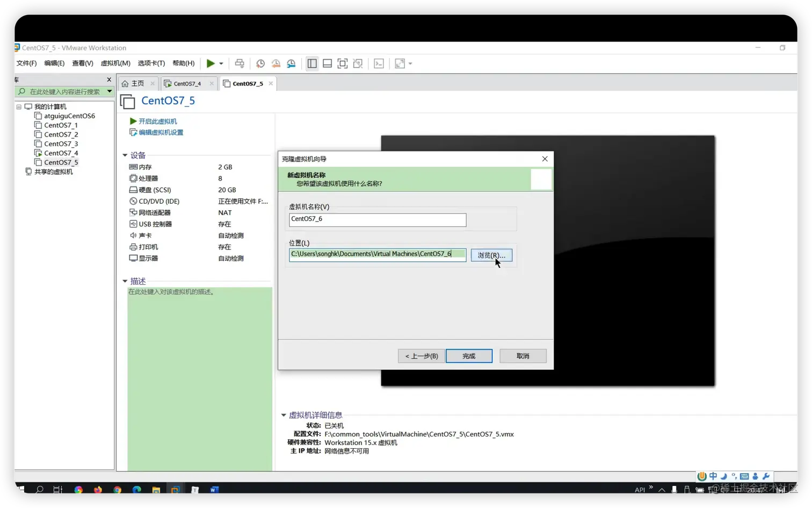Screen dimensions: 812x508
Task: Select the USB 控制器 device row
Action: click(199, 224)
